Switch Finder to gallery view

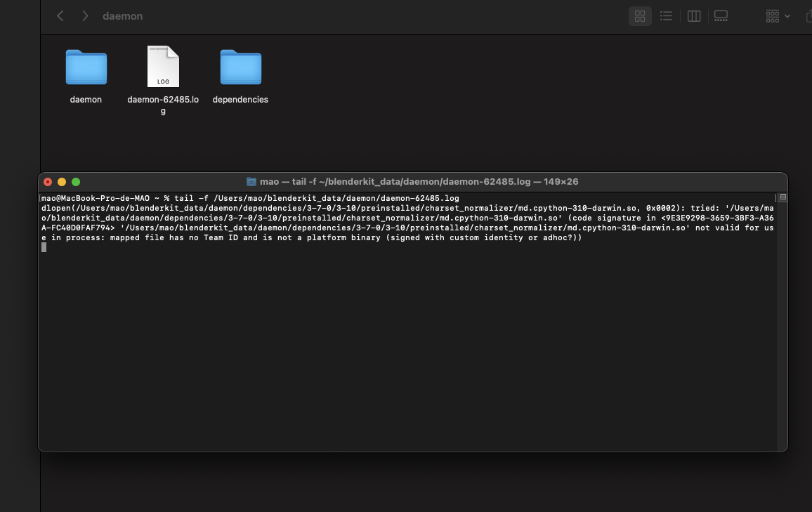[721, 15]
